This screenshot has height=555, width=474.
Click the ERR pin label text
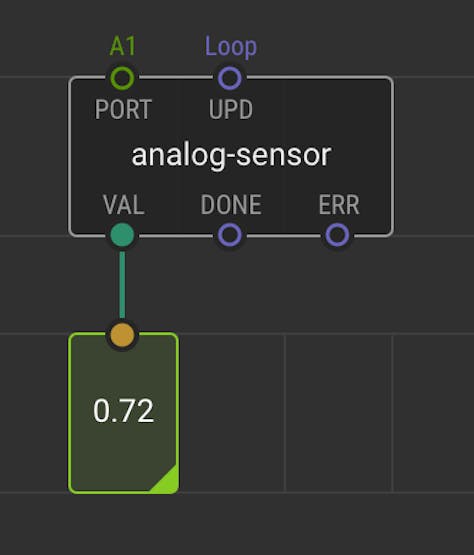pyautogui.click(x=339, y=205)
